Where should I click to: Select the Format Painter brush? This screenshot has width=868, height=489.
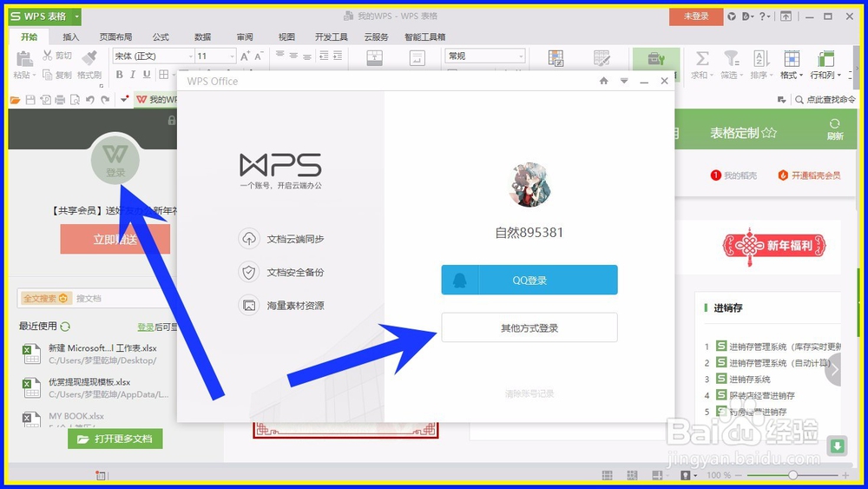[89, 57]
